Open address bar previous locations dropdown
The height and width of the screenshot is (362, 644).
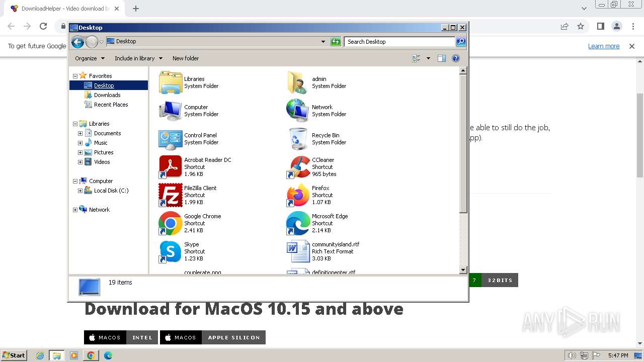[x=323, y=42]
